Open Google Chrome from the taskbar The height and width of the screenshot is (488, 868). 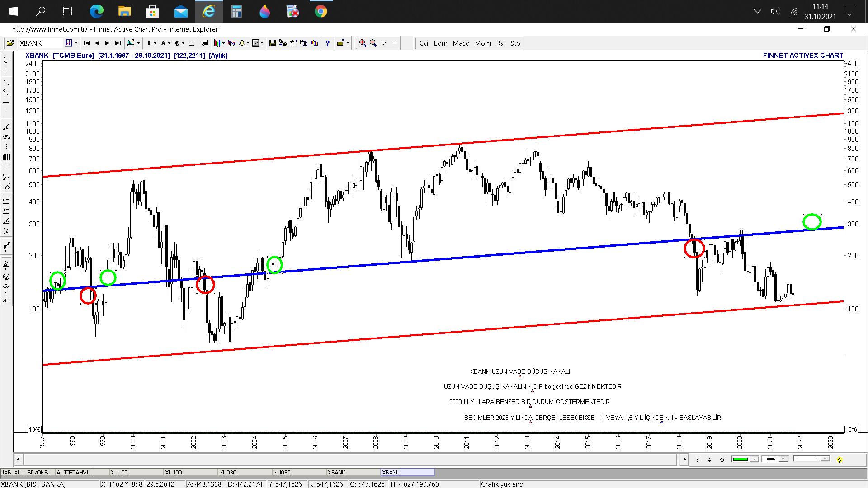(x=321, y=11)
